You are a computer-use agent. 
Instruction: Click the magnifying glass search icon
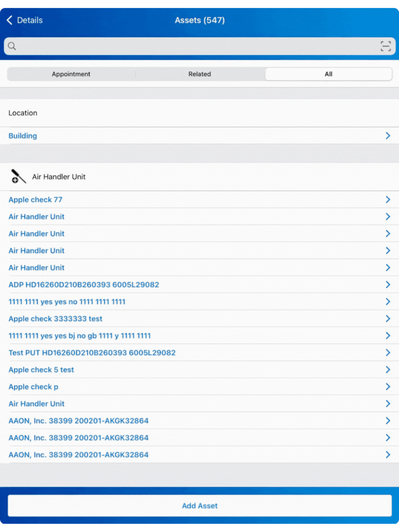[x=12, y=46]
